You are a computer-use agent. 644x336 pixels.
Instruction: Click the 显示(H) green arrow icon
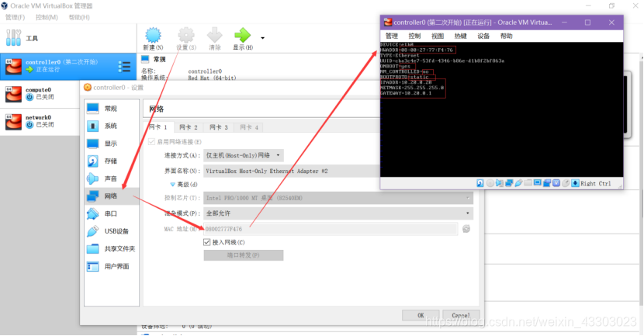click(243, 39)
